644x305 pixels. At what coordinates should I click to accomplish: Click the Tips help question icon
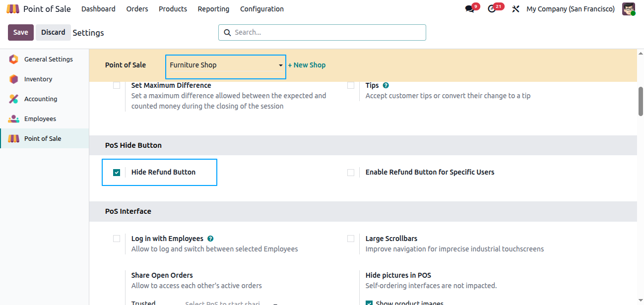386,85
